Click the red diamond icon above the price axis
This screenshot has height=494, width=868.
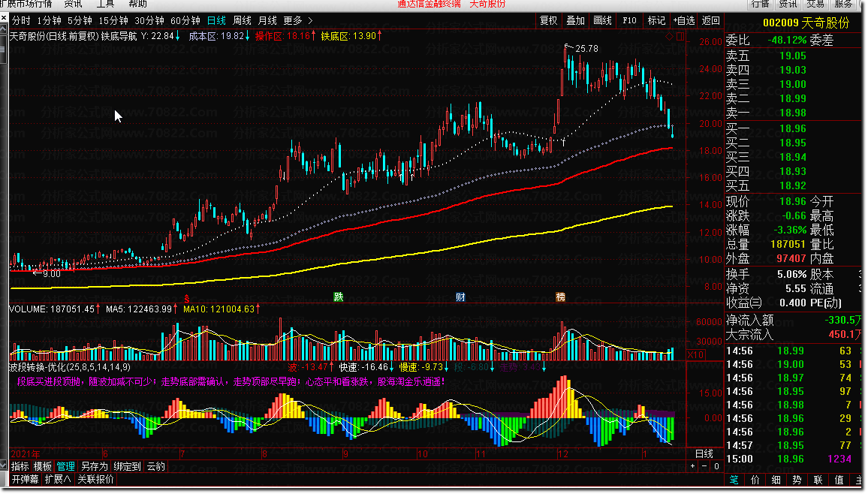click(x=669, y=37)
